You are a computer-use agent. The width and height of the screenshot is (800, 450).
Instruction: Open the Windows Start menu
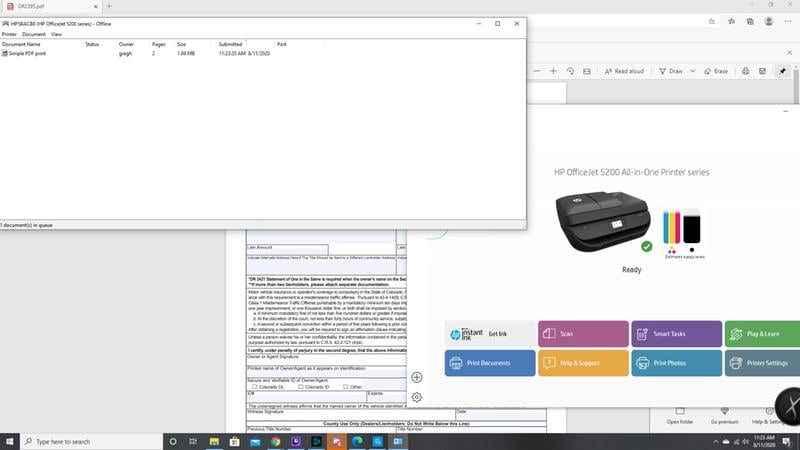tap(9, 441)
